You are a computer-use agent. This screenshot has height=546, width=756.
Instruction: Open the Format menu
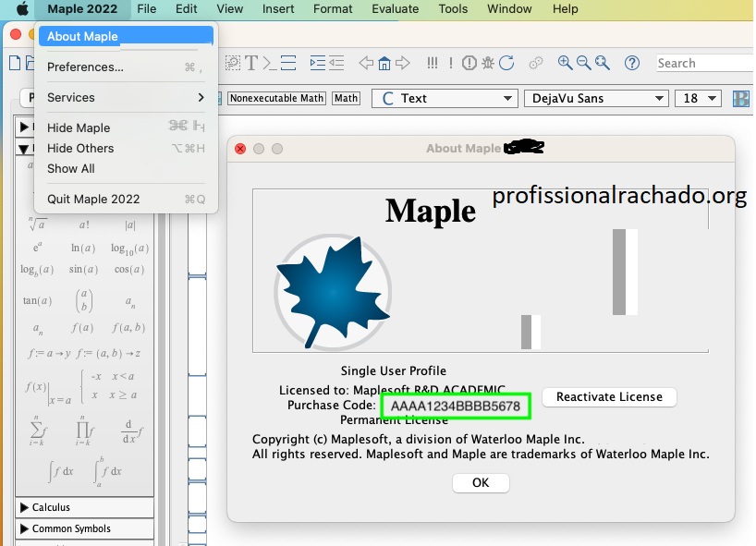click(x=333, y=8)
